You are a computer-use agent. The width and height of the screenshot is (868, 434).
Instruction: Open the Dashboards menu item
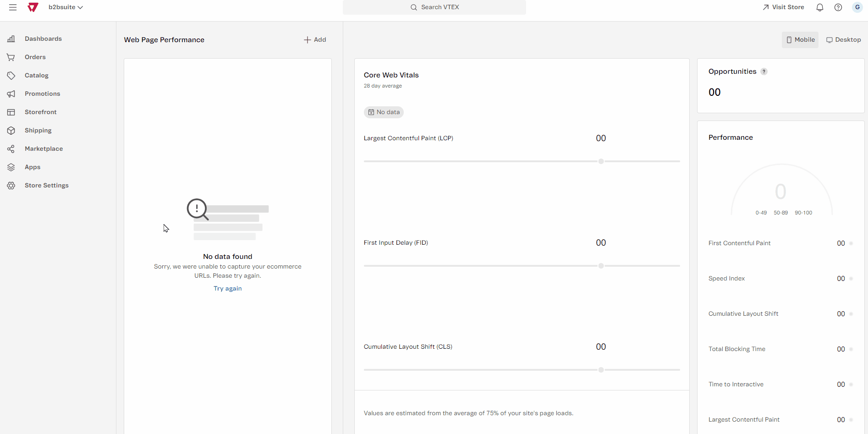43,39
